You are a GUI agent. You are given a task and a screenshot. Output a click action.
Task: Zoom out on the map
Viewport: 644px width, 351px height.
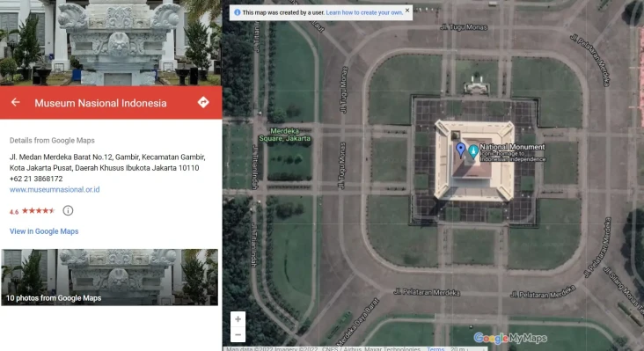238,334
